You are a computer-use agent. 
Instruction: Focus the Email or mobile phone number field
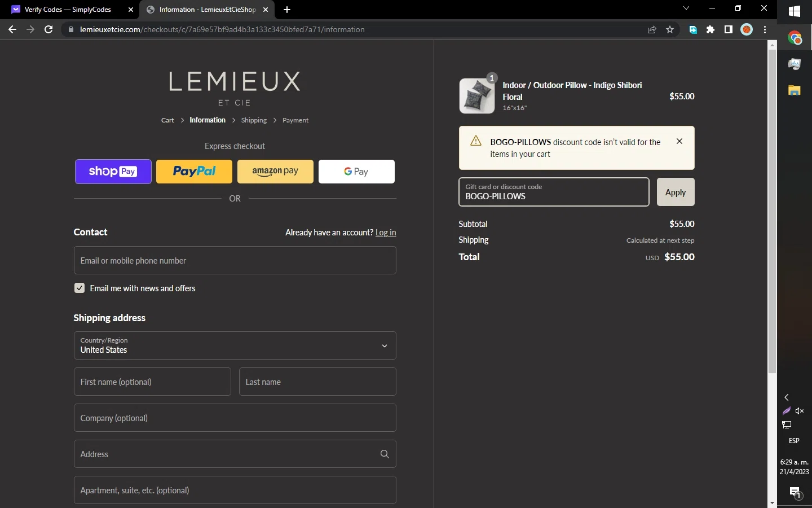235,260
